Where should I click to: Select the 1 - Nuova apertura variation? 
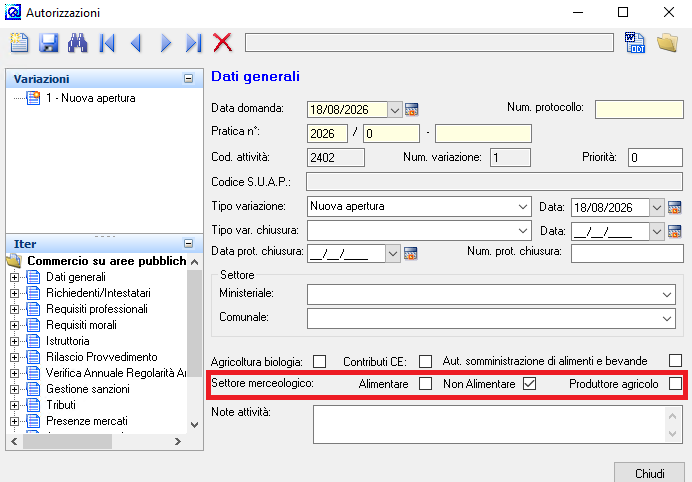coord(90,98)
